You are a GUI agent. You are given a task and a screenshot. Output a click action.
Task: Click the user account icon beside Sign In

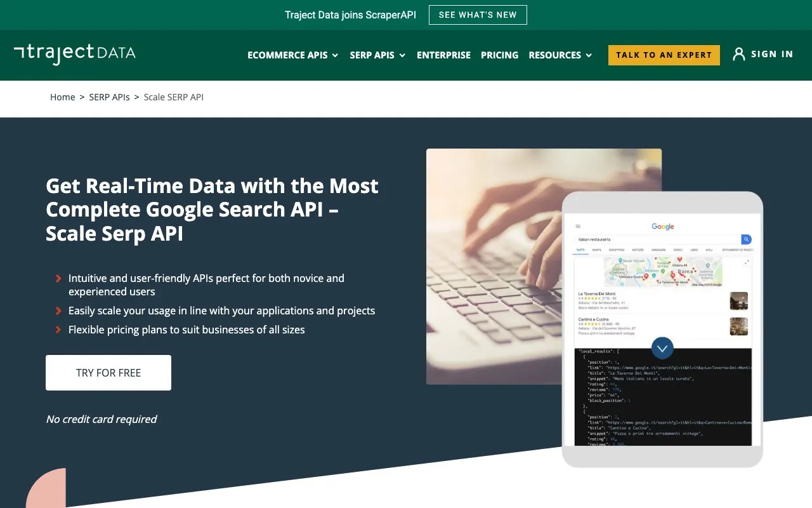(x=738, y=54)
